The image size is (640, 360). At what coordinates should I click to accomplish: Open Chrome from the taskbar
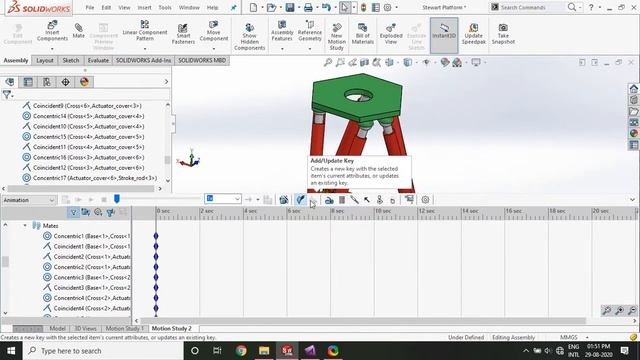(x=241, y=351)
